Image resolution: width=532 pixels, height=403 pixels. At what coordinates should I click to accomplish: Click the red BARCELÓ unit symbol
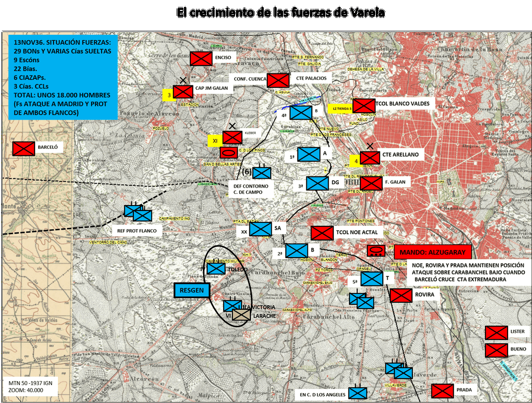23,149
